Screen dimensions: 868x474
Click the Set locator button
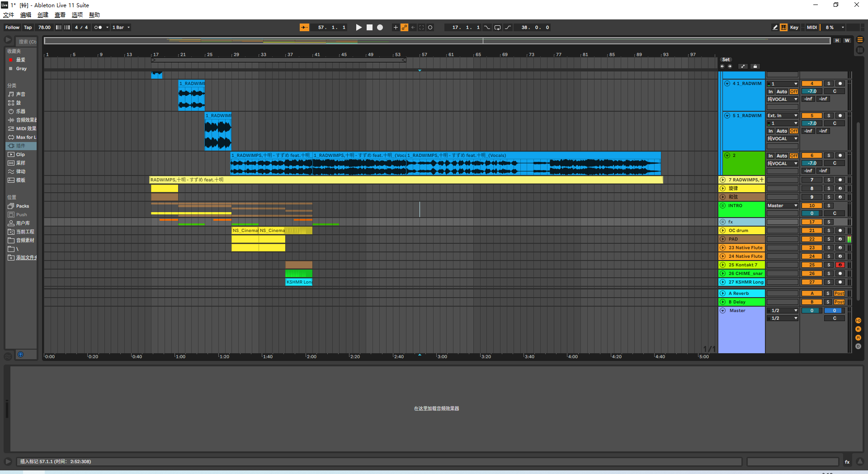726,60
